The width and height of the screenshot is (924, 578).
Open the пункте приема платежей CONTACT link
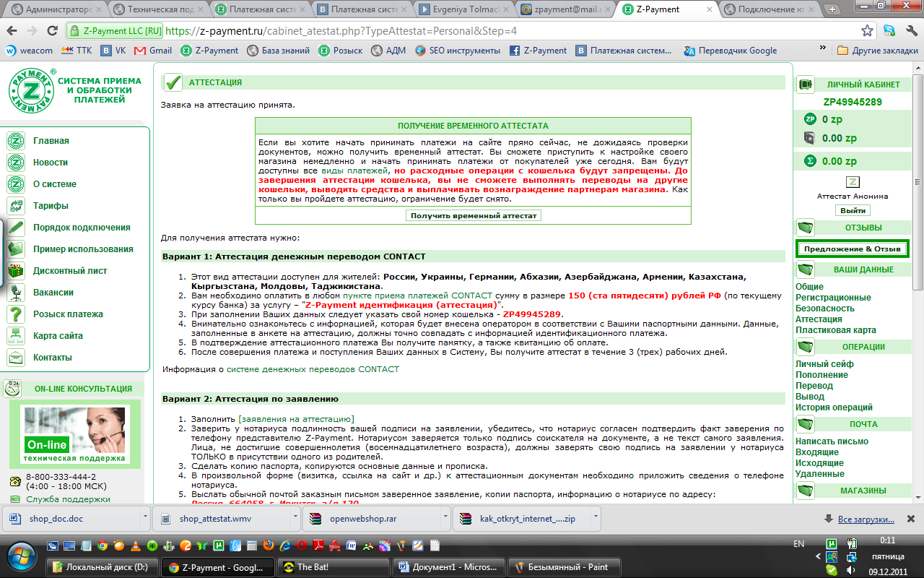417,296
